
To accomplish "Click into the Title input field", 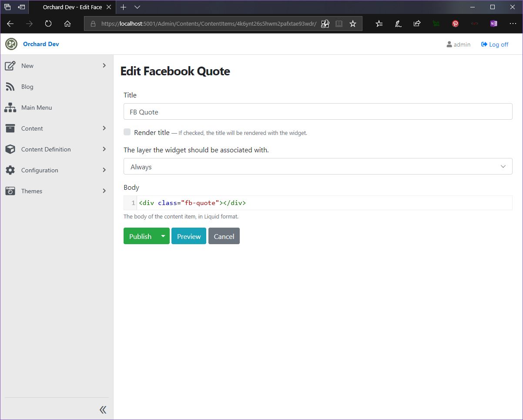I will click(318, 111).
